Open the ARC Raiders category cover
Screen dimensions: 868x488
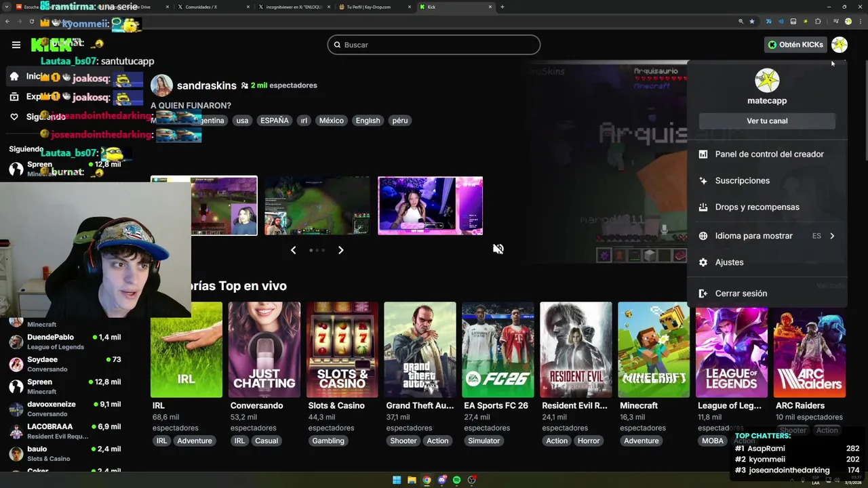tap(810, 350)
